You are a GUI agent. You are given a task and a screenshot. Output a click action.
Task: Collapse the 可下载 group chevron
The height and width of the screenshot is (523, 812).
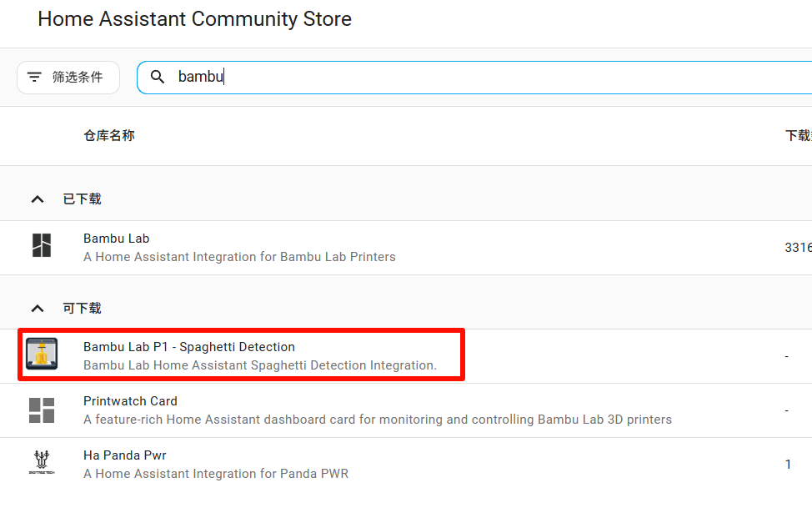[37, 309]
